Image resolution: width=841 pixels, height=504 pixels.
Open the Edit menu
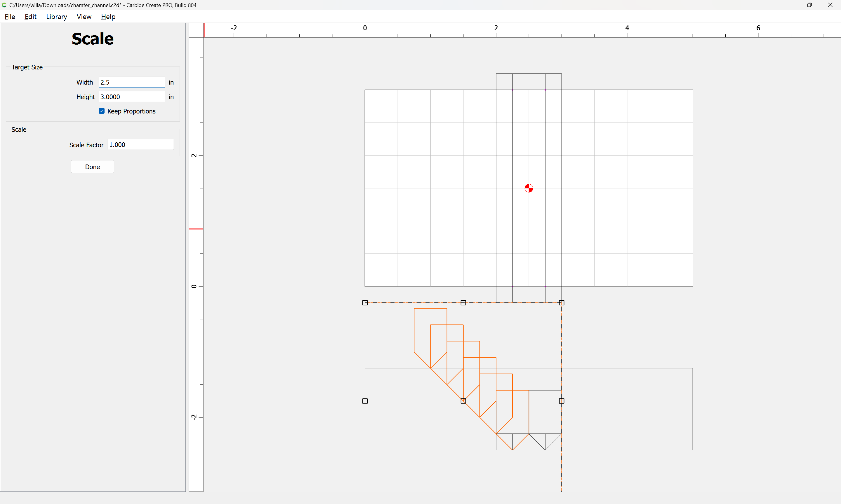click(30, 17)
